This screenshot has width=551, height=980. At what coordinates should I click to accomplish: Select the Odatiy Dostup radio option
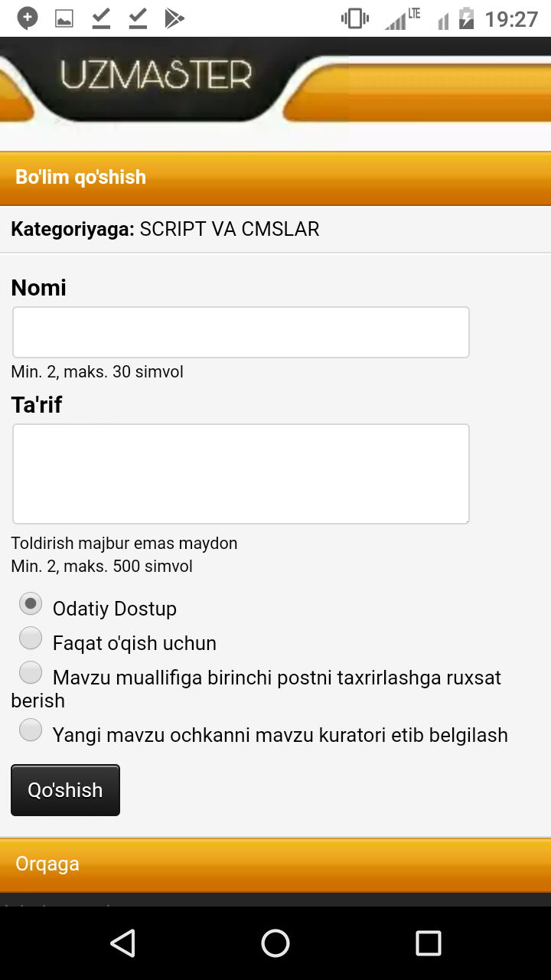tap(31, 604)
